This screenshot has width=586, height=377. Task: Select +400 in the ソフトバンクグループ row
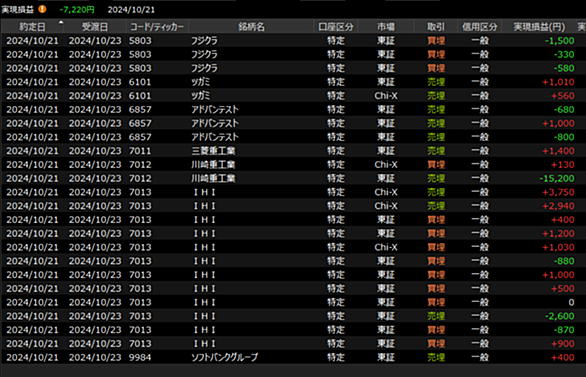(563, 358)
